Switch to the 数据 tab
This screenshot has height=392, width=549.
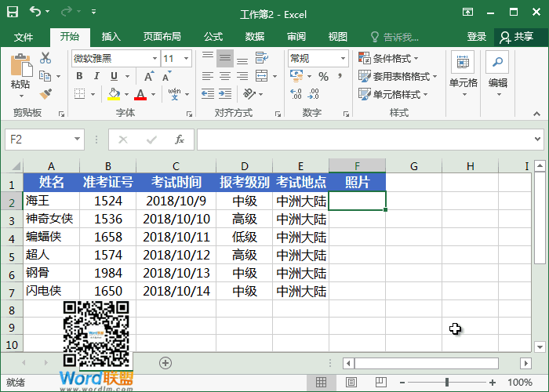(x=255, y=37)
